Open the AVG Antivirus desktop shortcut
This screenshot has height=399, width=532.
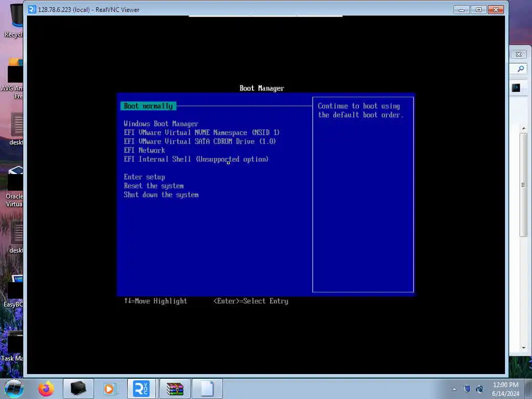(13, 79)
